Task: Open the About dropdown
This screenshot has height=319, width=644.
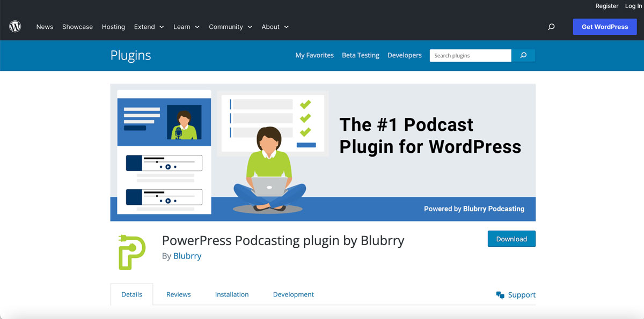Action: [x=275, y=26]
